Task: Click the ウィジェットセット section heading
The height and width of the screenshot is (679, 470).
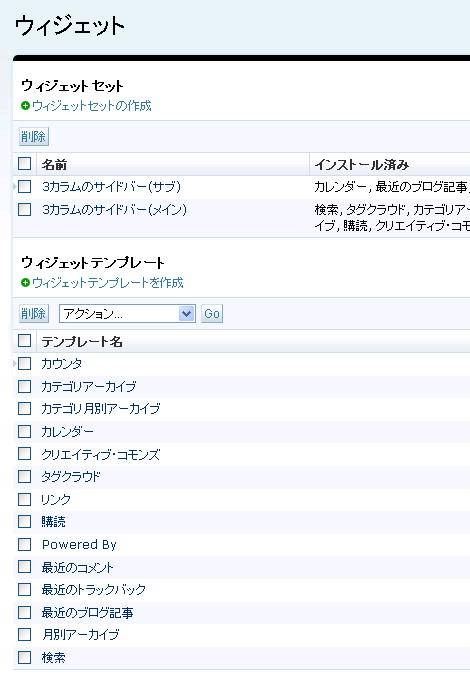Action: [x=72, y=86]
